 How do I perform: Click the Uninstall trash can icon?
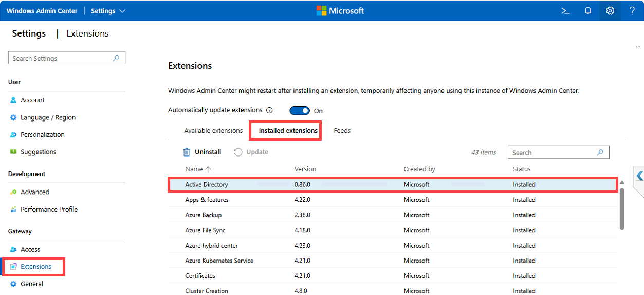[x=187, y=152]
